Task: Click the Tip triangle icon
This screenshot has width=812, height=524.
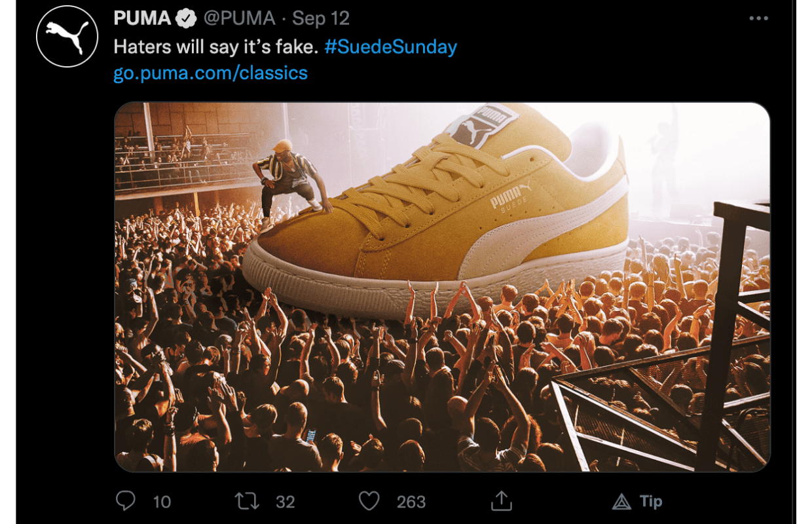Action: click(x=621, y=502)
